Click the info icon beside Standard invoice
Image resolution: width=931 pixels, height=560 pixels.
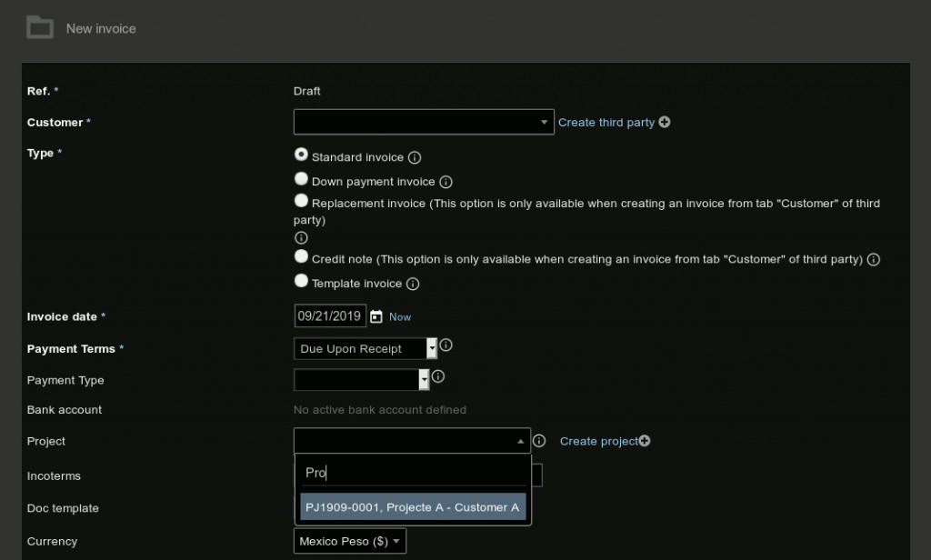tap(415, 157)
